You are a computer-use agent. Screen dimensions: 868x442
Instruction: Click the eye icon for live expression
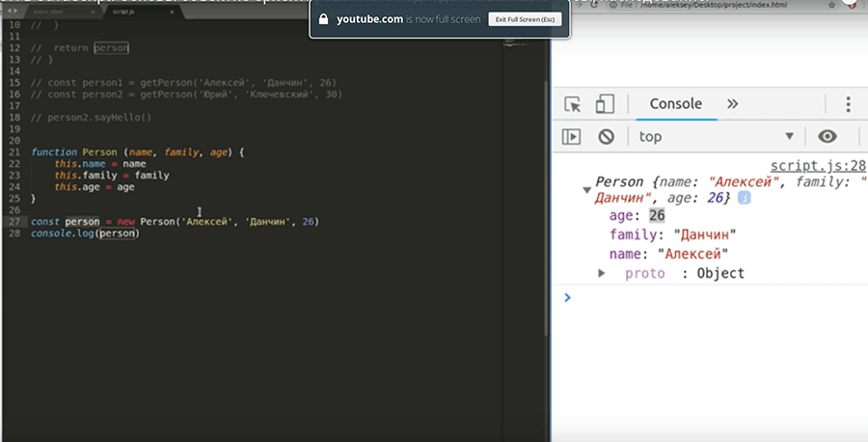(x=827, y=136)
